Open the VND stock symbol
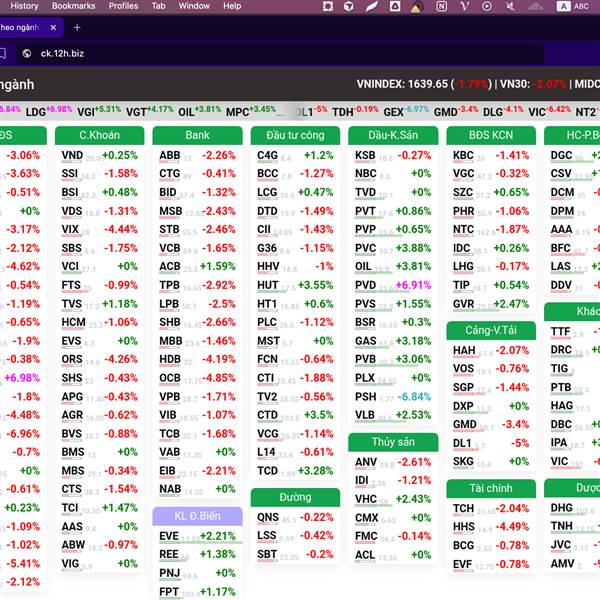Image resolution: width=600 pixels, height=600 pixels. 72,155
